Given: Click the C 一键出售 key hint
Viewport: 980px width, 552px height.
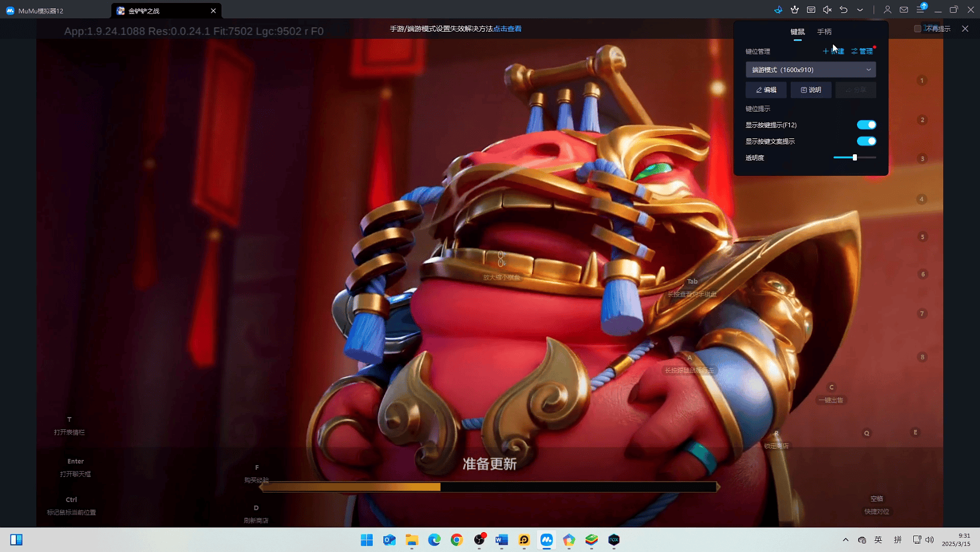Looking at the screenshot, I should coord(831,394).
